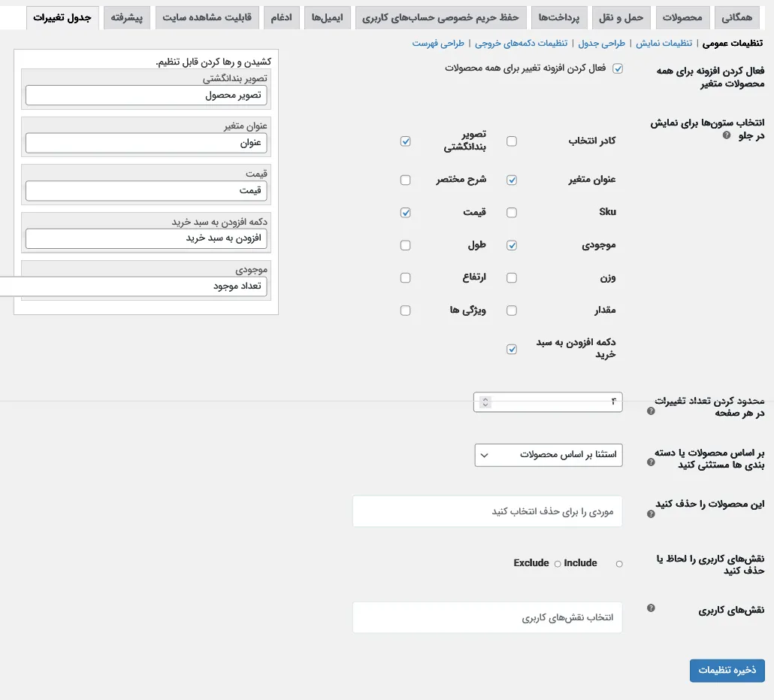The width and height of the screenshot is (774, 700).
Task: Enable the ارتفاع column checkbox
Action: tap(405, 277)
